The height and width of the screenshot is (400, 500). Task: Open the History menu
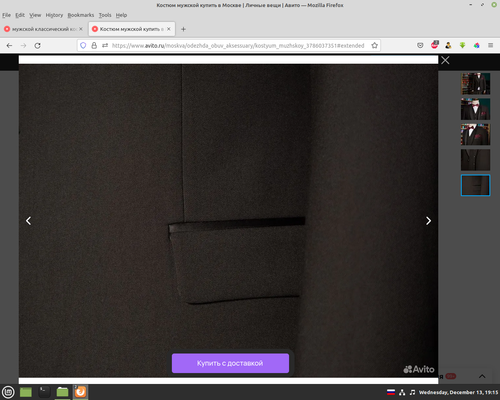point(54,15)
